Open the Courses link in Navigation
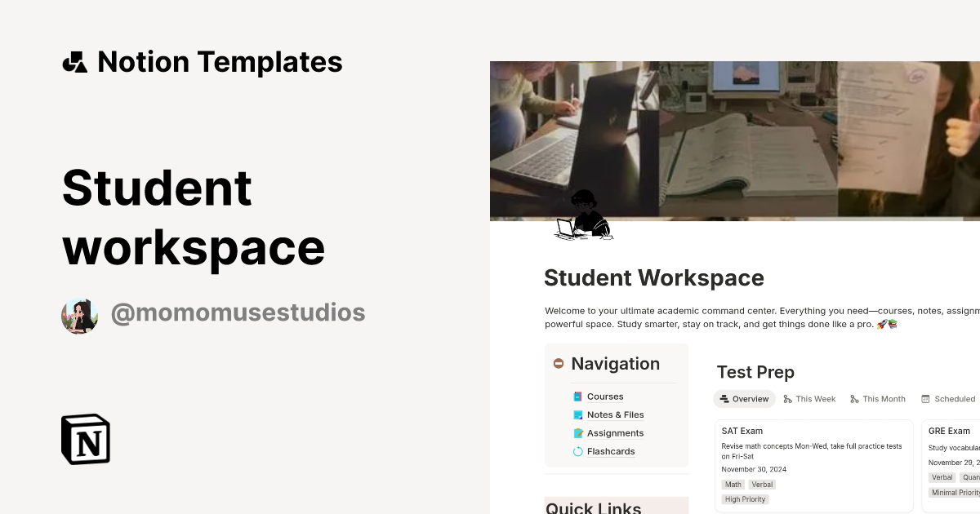Viewport: 980px width, 514px height. point(604,397)
